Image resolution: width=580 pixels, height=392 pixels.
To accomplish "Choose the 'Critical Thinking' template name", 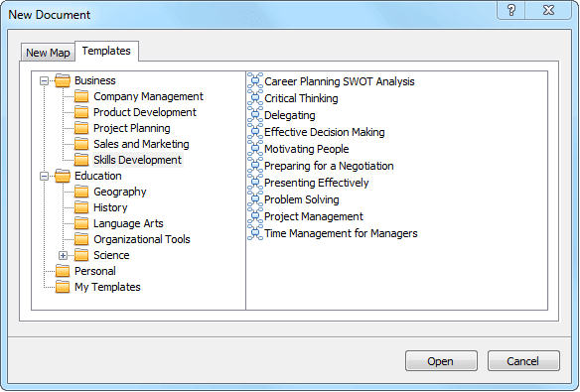I will click(301, 98).
